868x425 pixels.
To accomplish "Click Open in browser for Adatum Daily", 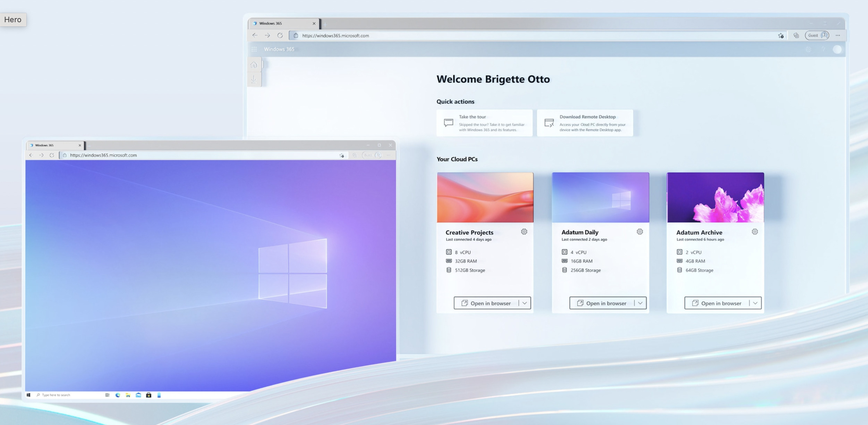I will (x=602, y=303).
